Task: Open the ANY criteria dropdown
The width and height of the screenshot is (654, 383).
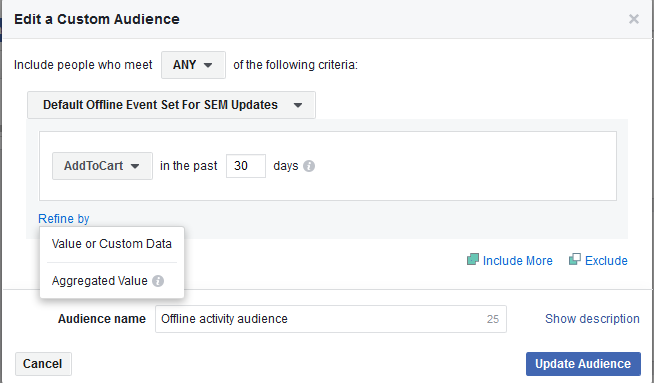Action: [x=194, y=65]
